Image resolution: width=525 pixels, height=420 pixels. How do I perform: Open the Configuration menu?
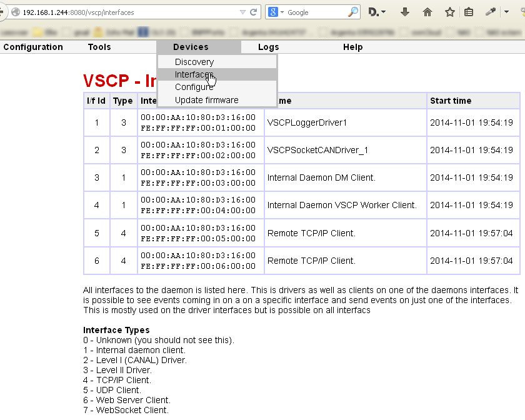pos(33,47)
